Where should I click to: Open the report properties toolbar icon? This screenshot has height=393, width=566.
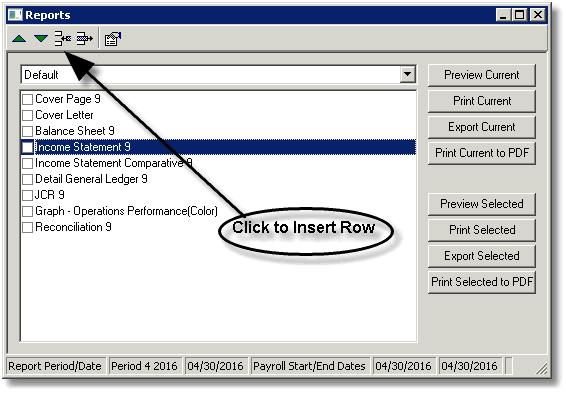(113, 39)
